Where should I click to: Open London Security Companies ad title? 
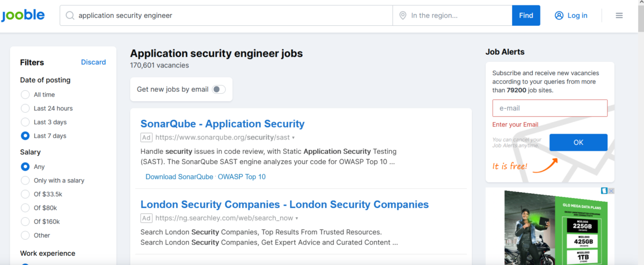[x=284, y=204]
